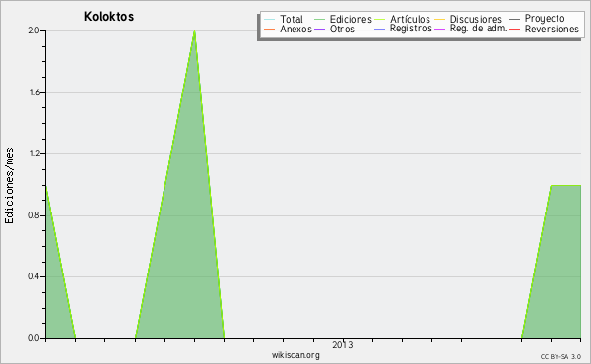Click the 2013 x-axis label
Image resolution: width=591 pixels, height=364 pixels.
(343, 345)
